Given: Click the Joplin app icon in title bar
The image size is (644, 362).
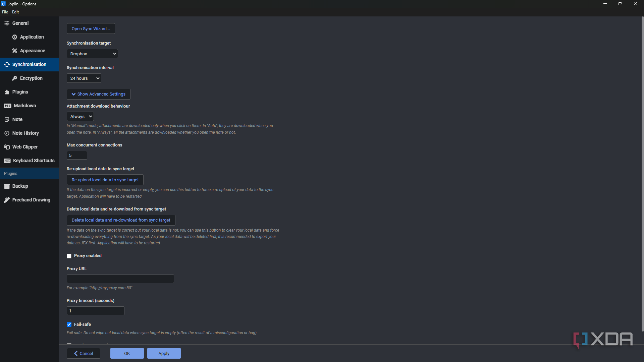Looking at the screenshot, I should point(3,4).
